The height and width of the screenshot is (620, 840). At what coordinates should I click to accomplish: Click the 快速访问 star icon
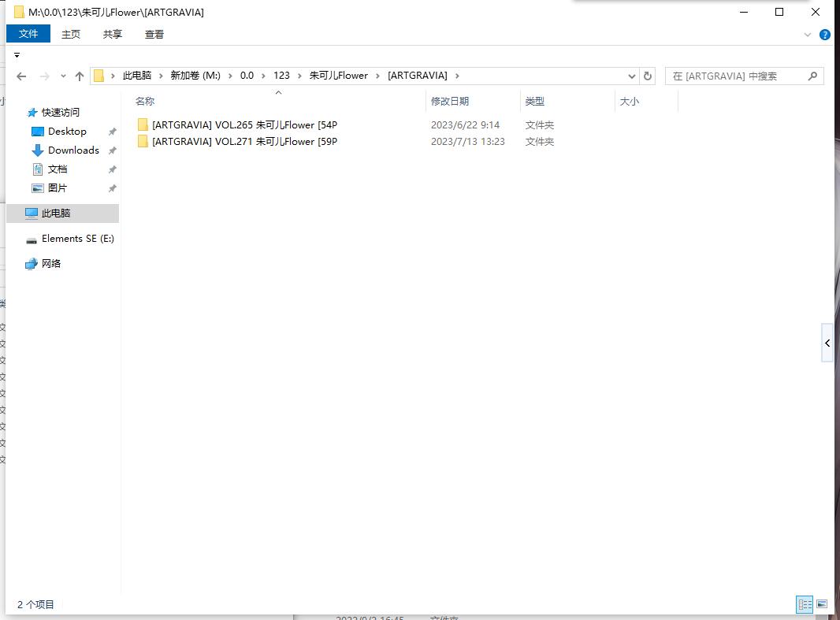coord(32,113)
